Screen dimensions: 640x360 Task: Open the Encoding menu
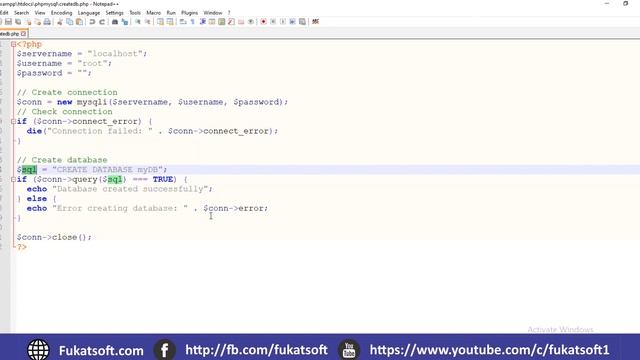pos(61,13)
